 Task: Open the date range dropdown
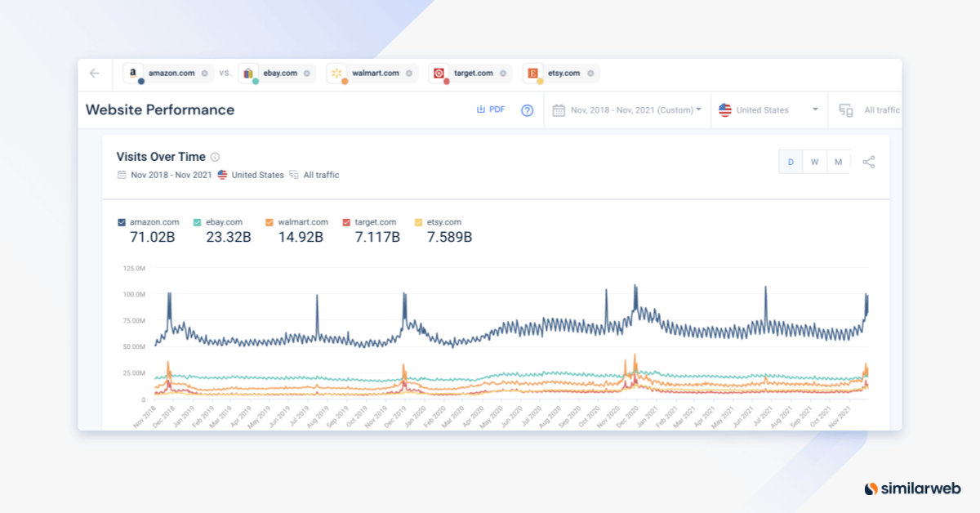(627, 110)
